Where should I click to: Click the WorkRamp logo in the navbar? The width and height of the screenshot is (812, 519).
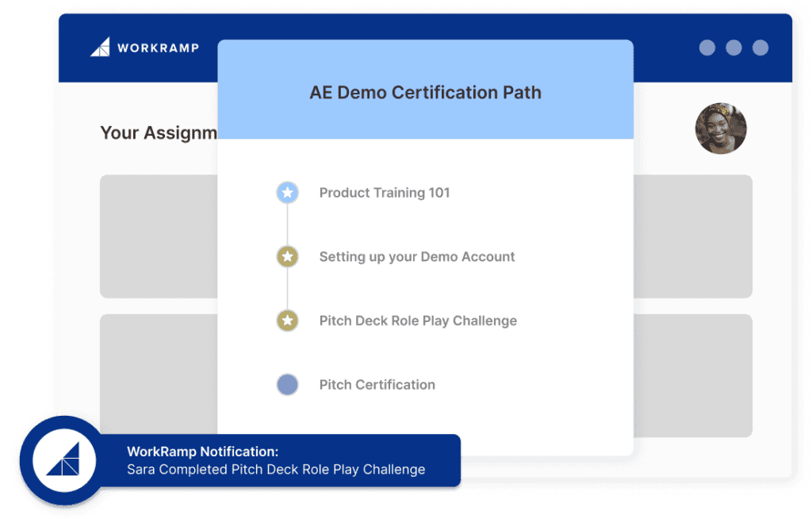coord(144,47)
